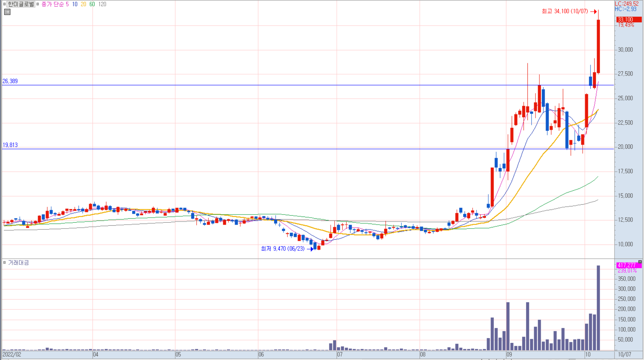Click the 10/07 date label
Image resolution: width=644 pixels, height=360 pixels.
(x=625, y=355)
